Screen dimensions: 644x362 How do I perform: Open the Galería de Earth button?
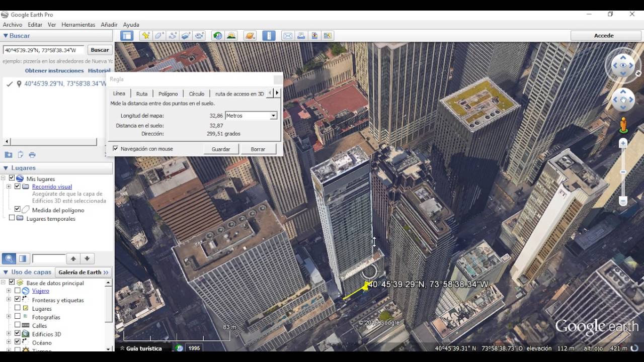83,272
